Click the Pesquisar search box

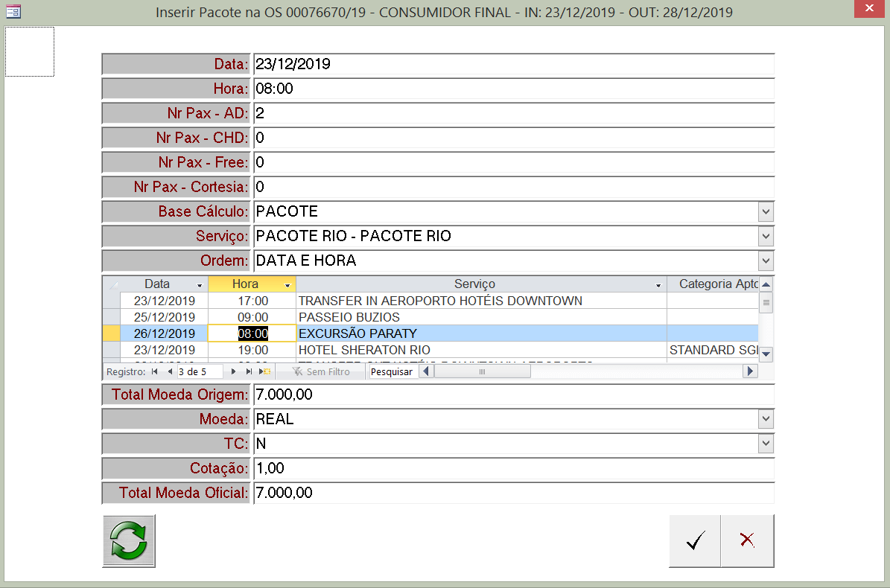(x=392, y=371)
